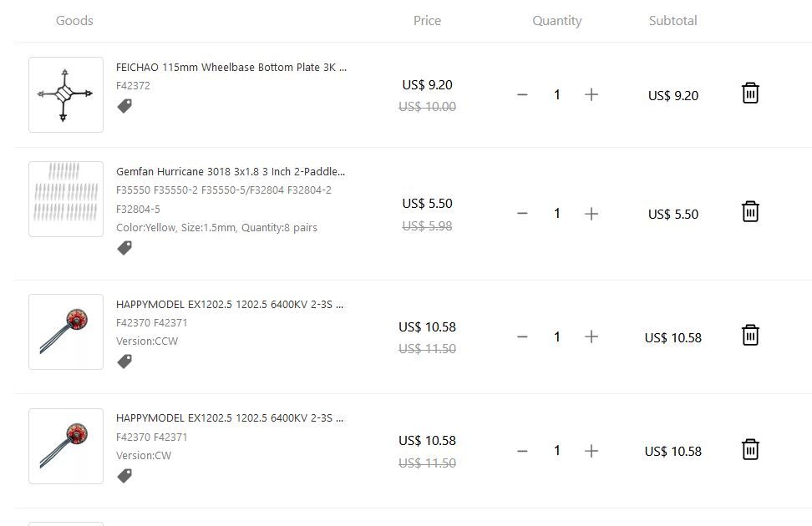Increase quantity of FEICHAO Bottom Plate
The height and width of the screenshot is (526, 812).
pyautogui.click(x=591, y=95)
